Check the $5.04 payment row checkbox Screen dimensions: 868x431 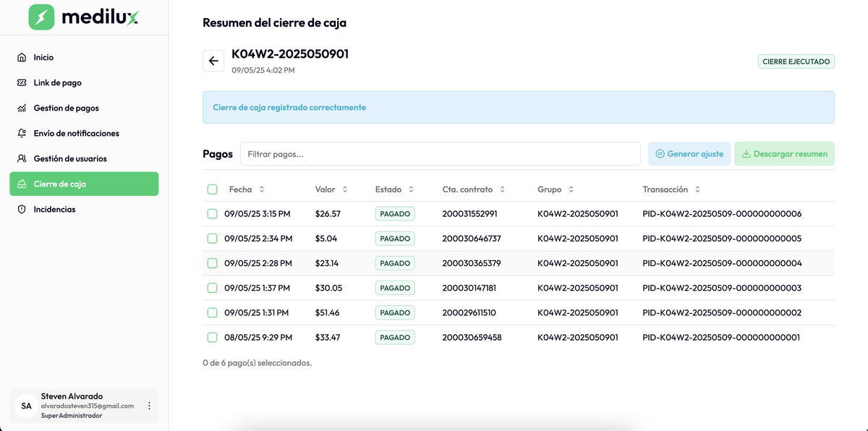(212, 239)
